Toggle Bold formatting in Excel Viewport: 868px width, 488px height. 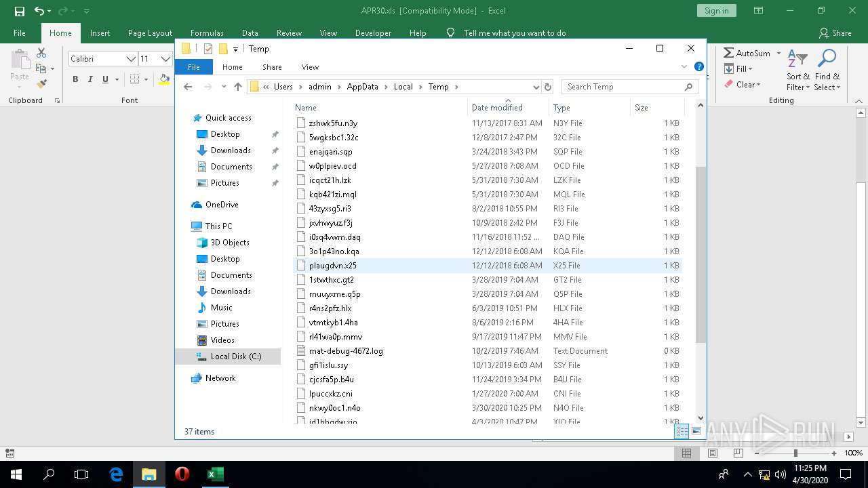(75, 79)
